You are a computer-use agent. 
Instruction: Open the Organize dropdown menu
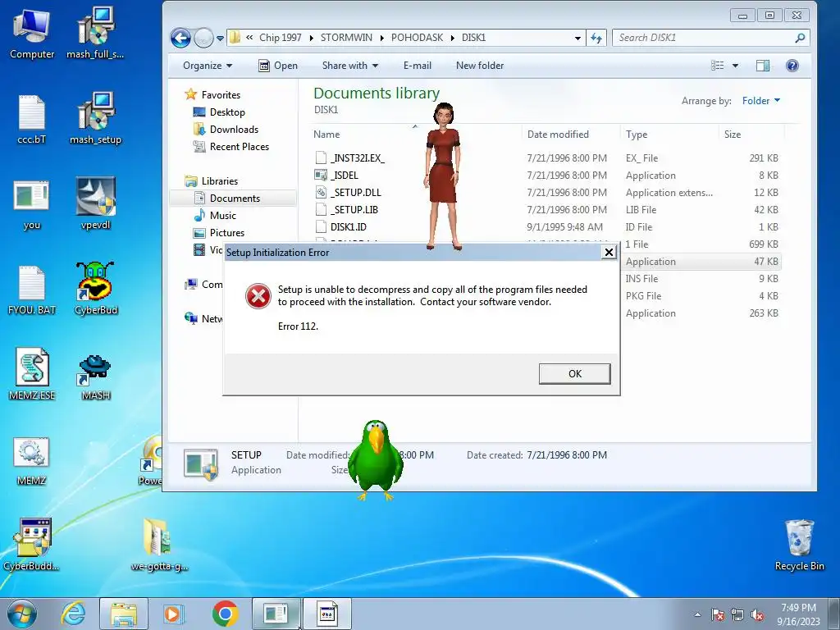point(208,66)
